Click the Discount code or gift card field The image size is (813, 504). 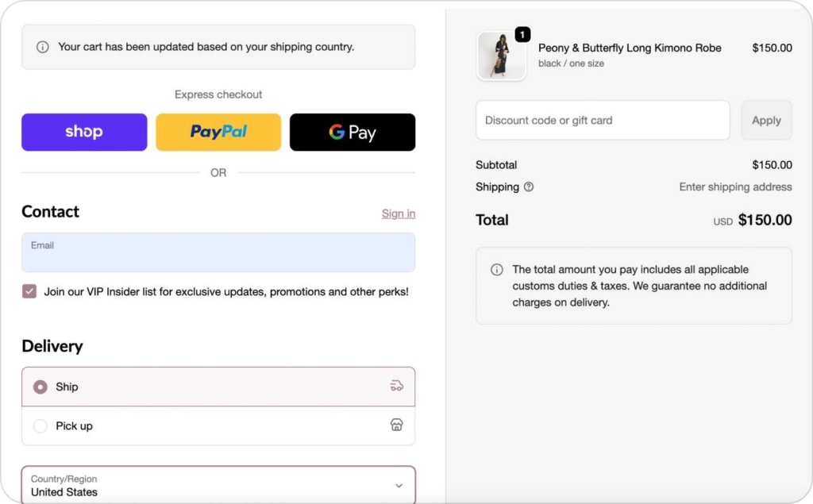point(603,121)
